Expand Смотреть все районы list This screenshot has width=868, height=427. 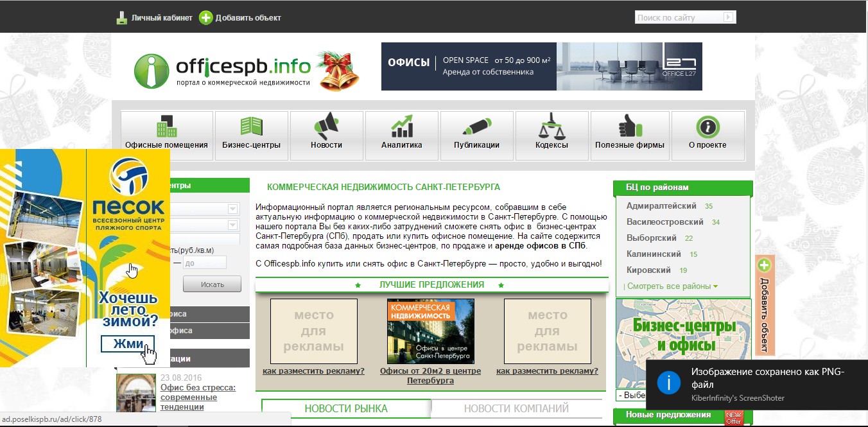pyautogui.click(x=672, y=286)
